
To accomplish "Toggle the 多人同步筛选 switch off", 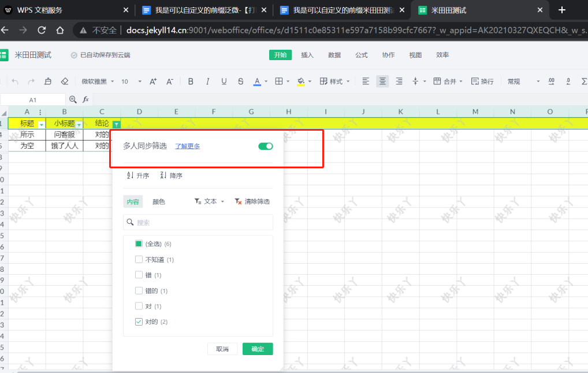I will coord(266,146).
